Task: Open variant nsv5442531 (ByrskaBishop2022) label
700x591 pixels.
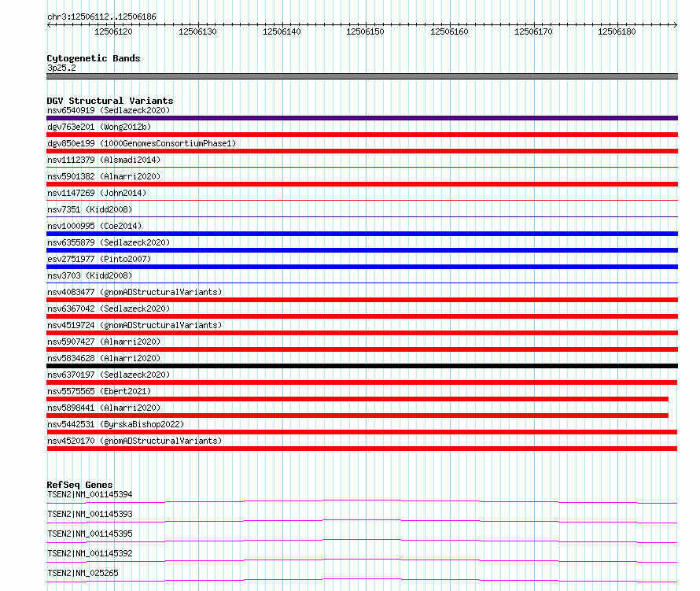Action: coord(116,424)
